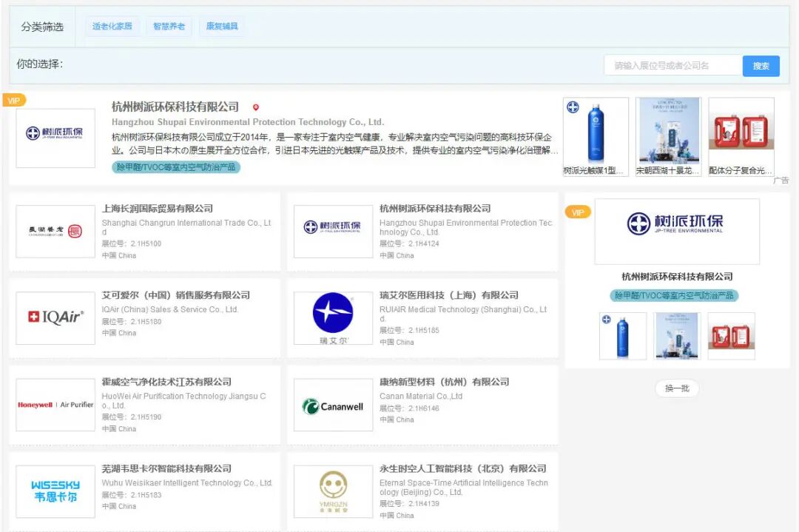Click the English name Canan Material Co.,Ltd
Image resolution: width=799 pixels, height=532 pixels.
[421, 396]
